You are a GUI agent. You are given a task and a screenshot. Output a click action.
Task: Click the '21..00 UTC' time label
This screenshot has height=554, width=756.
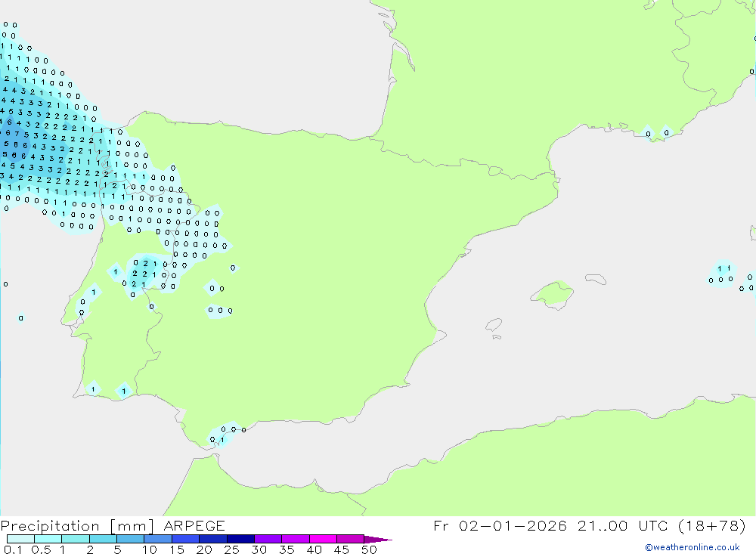(x=622, y=525)
